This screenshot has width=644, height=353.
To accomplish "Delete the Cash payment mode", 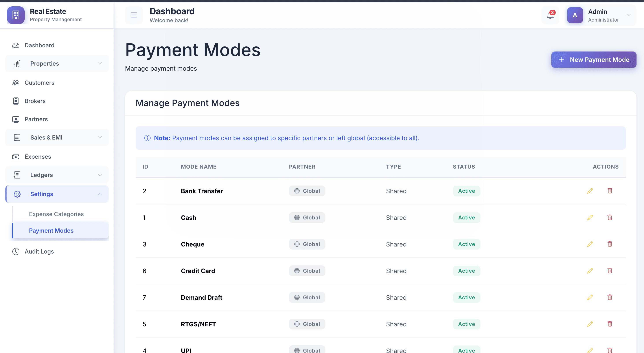I will click(609, 217).
